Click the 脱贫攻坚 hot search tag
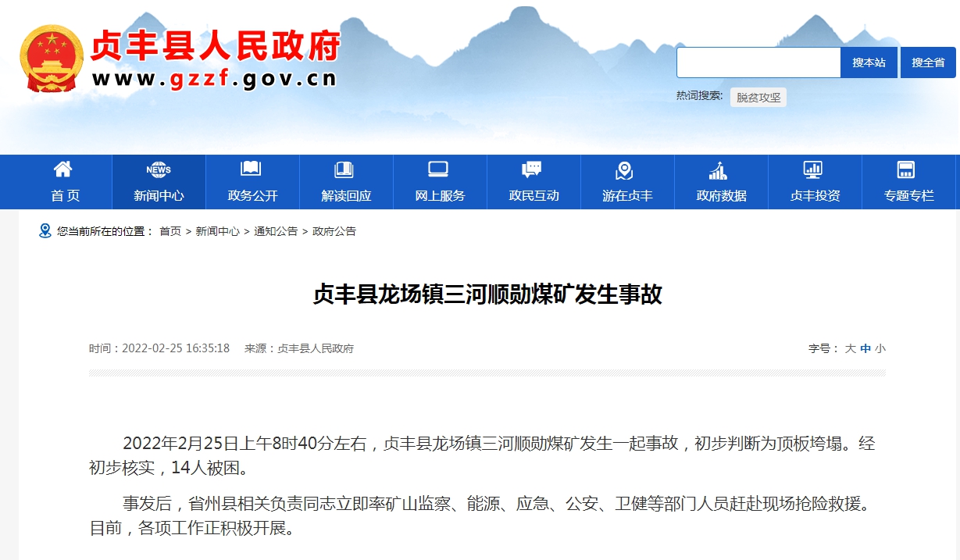This screenshot has height=560, width=960. coord(758,98)
